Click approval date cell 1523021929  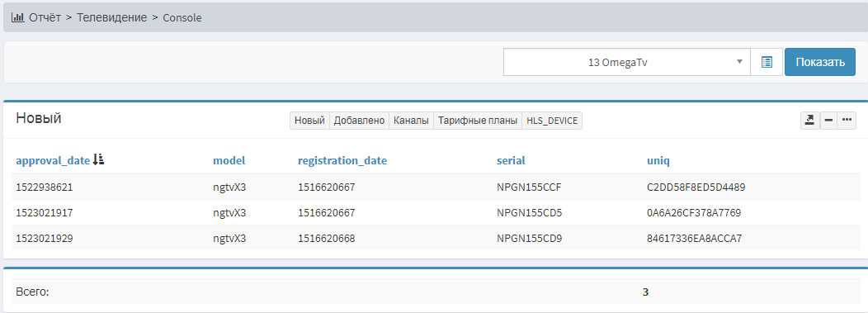[45, 239]
